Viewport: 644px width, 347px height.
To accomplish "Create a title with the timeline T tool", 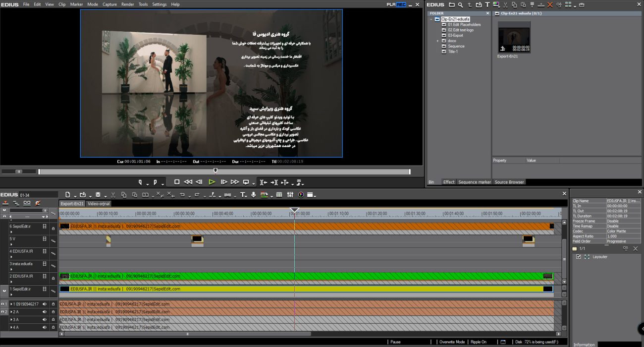I will tap(243, 195).
